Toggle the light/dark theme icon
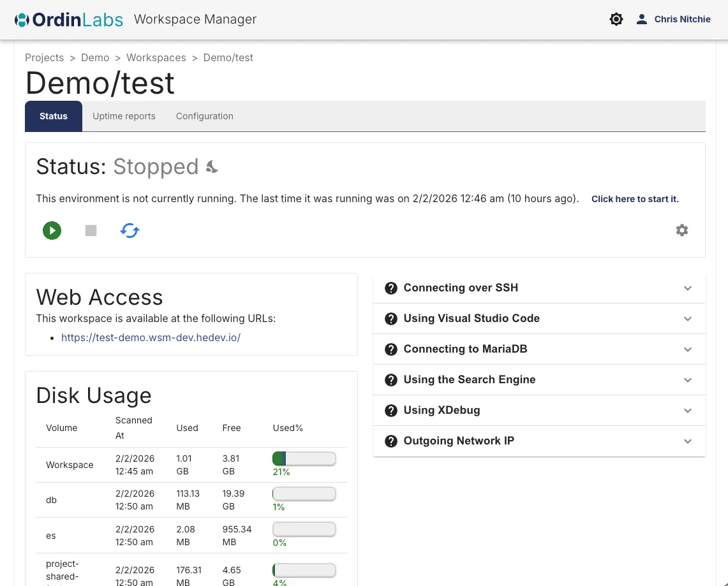The height and width of the screenshot is (586, 728). [616, 19]
